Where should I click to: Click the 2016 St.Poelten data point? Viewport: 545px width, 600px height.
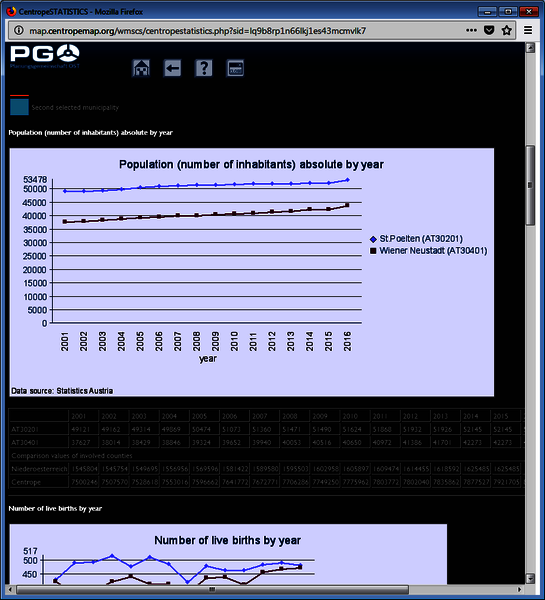[x=348, y=179]
